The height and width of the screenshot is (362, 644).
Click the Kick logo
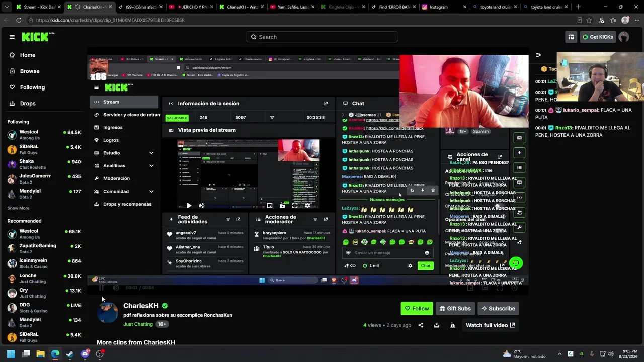pyautogui.click(x=38, y=37)
